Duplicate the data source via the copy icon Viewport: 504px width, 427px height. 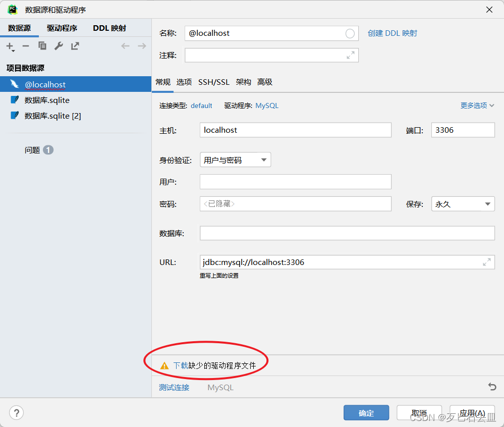(42, 46)
